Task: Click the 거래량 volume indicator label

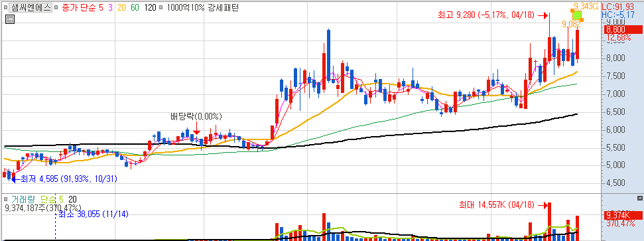Action: coord(23,199)
